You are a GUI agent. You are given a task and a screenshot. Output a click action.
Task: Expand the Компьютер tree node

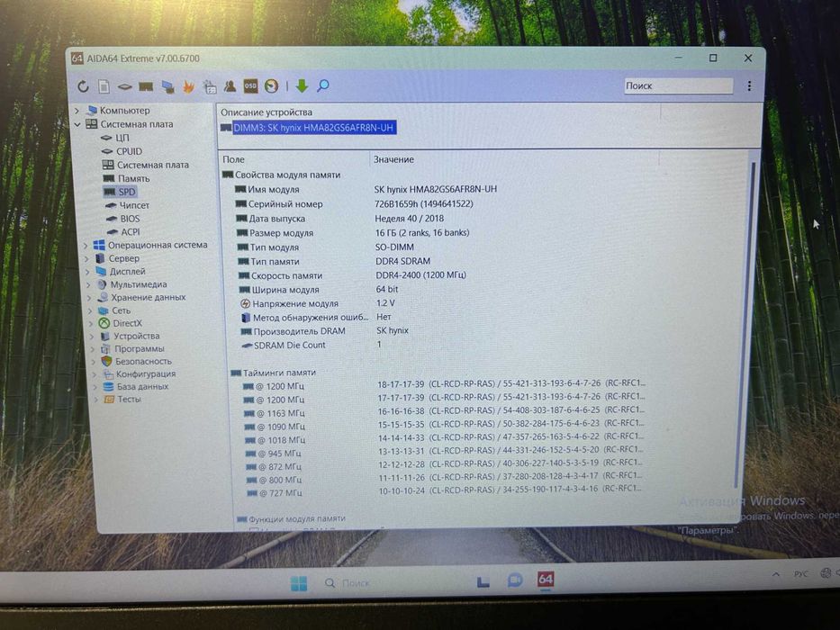(77, 111)
